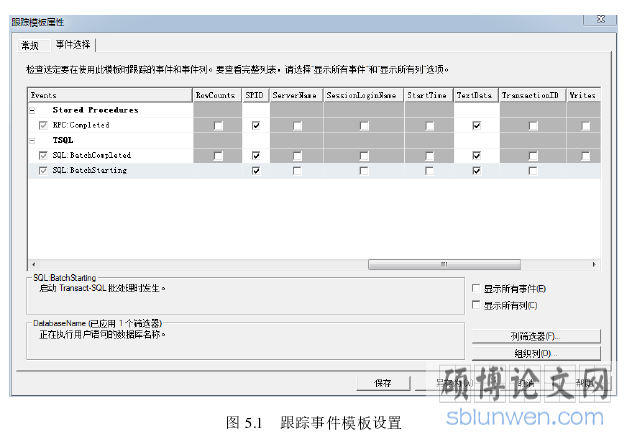
Task: Click the 保存 save button
Action: pos(383,383)
